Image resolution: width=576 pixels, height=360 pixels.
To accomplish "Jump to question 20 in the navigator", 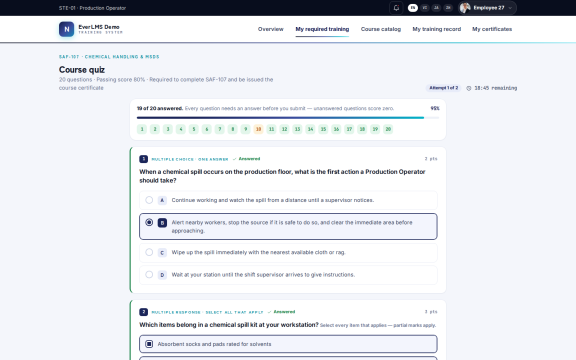I will click(388, 129).
